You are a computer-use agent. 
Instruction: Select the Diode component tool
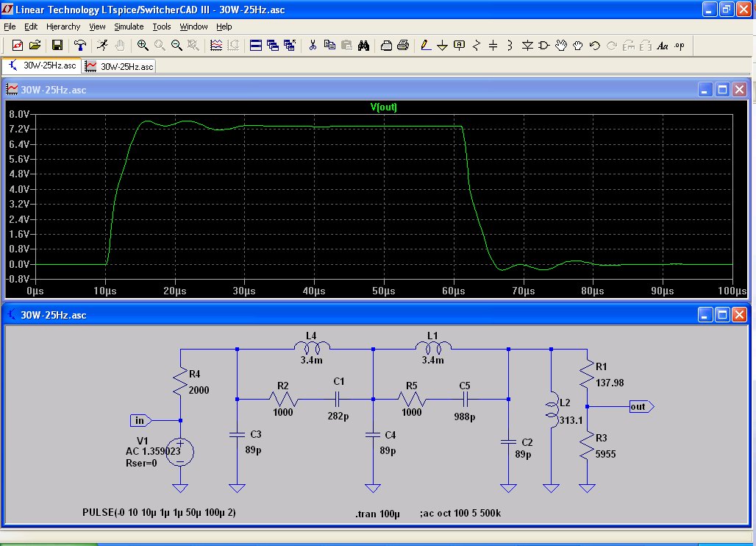click(527, 45)
